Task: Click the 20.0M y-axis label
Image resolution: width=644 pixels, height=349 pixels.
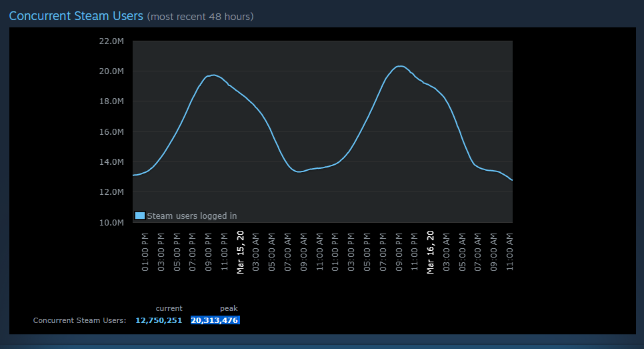Action: point(111,71)
